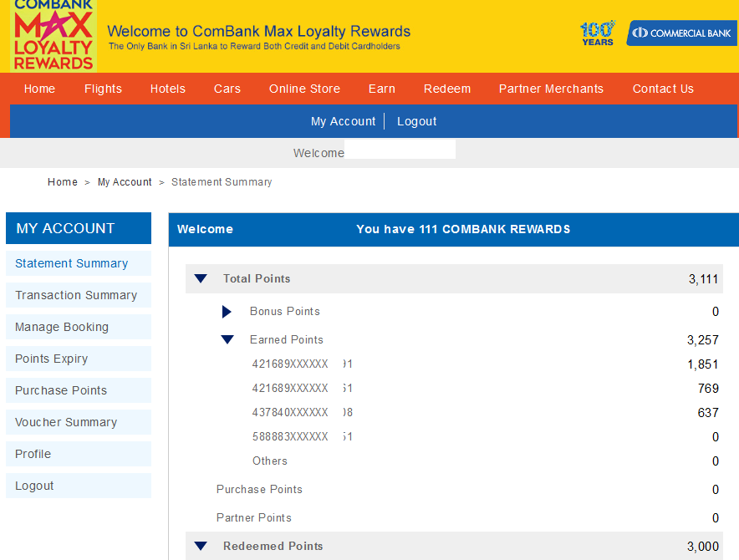739x560 pixels.
Task: Collapse the Total Points section arrow
Action: pos(201,278)
